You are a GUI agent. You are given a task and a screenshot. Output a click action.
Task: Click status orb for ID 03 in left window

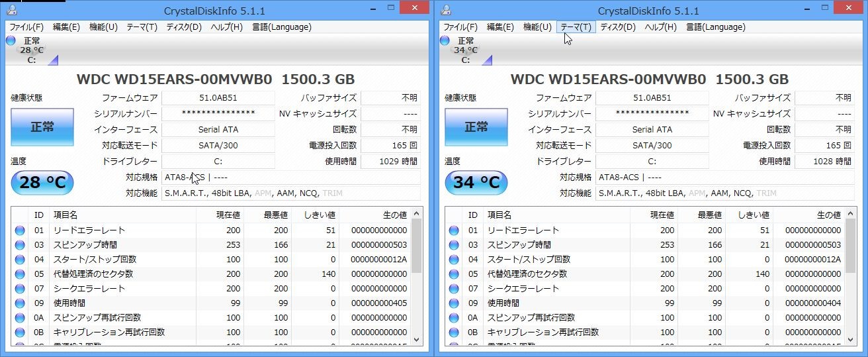coord(20,245)
